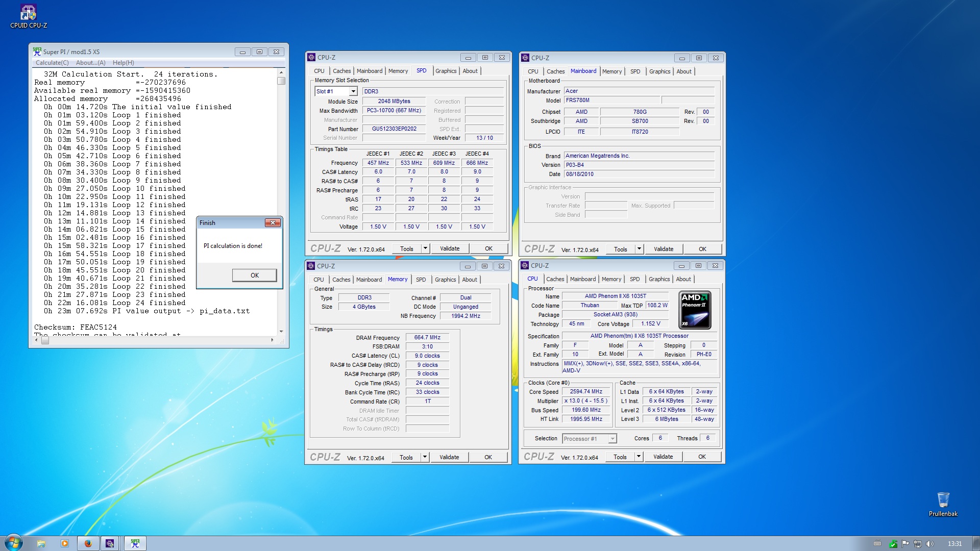This screenshot has width=980, height=551.
Task: Click OK in the Memory window
Action: 488,457
